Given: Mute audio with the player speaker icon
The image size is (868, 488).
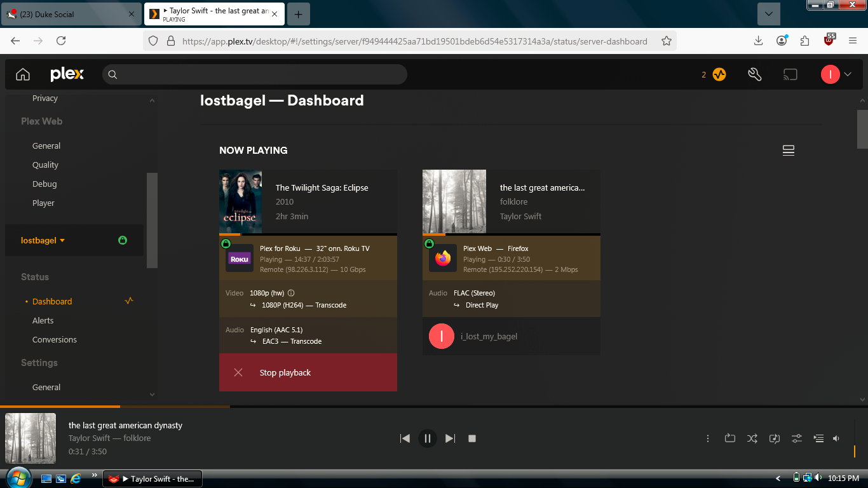Looking at the screenshot, I should pos(836,438).
